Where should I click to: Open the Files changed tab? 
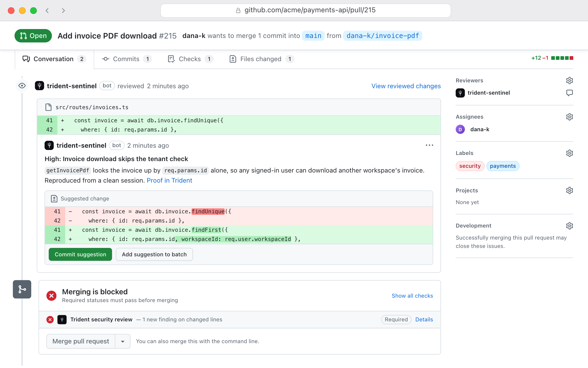pyautogui.click(x=261, y=59)
